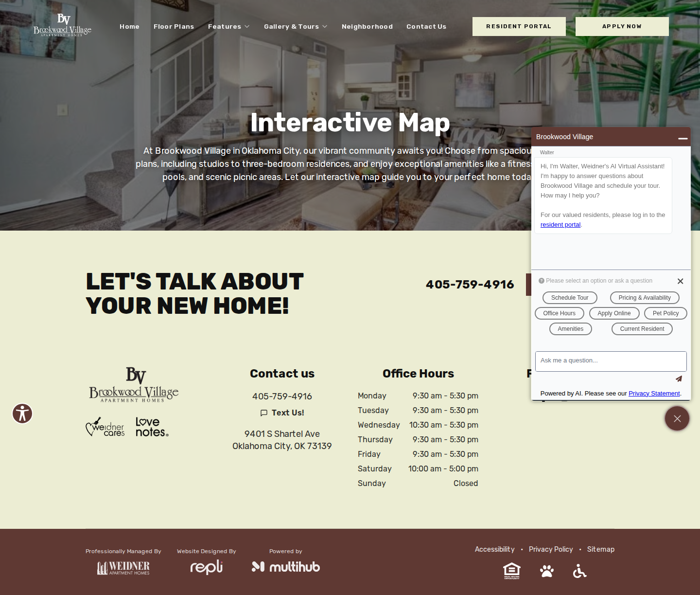Click the Brookwood Village footer logo
Image resolution: width=700 pixels, height=595 pixels.
coord(134,384)
